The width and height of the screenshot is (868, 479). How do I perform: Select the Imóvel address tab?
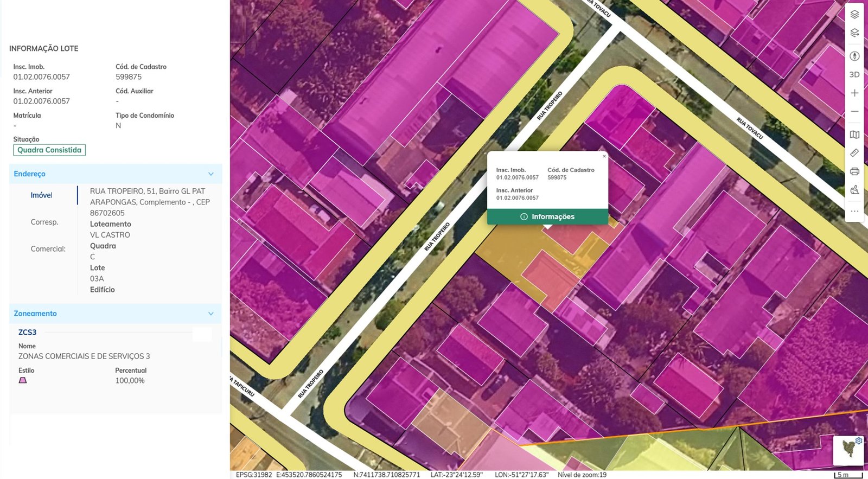(42, 195)
